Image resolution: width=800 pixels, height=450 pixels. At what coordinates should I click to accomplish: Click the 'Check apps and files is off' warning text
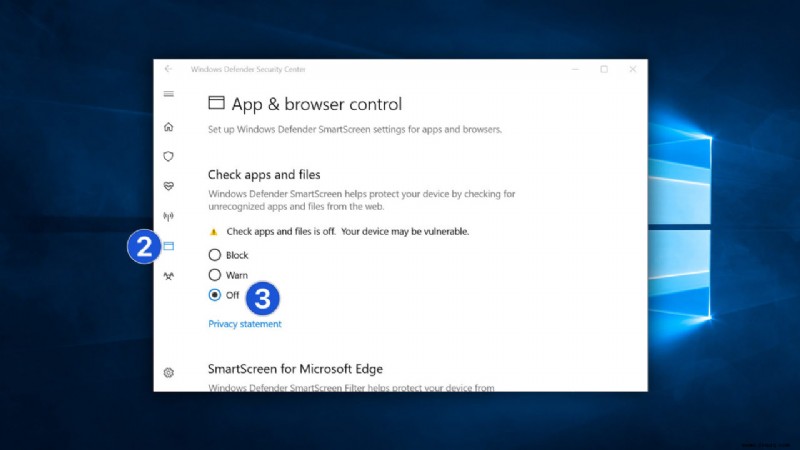pos(347,232)
